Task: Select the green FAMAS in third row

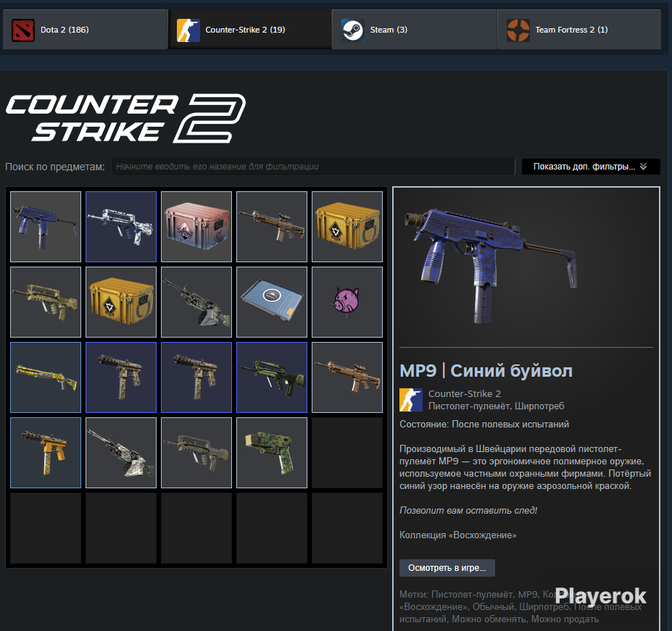Action: [x=272, y=377]
